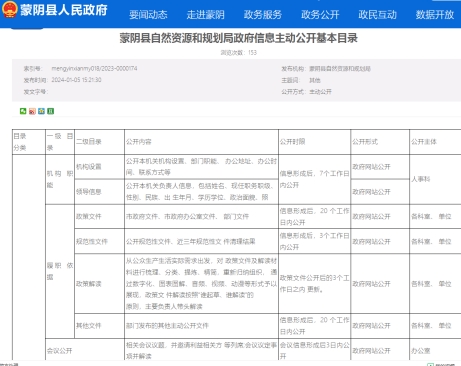Share the page via WeChat icon
The width and height of the screenshot is (461, 366).
point(23,111)
